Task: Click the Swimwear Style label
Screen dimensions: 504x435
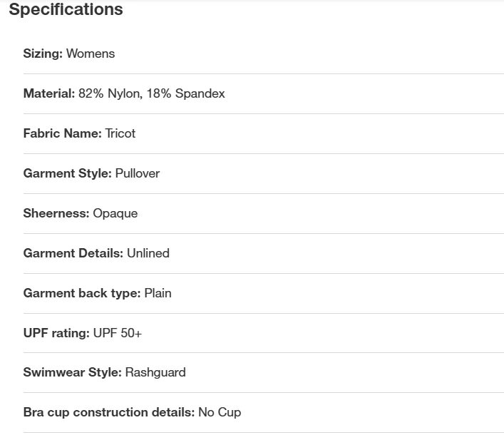Action: (72, 372)
